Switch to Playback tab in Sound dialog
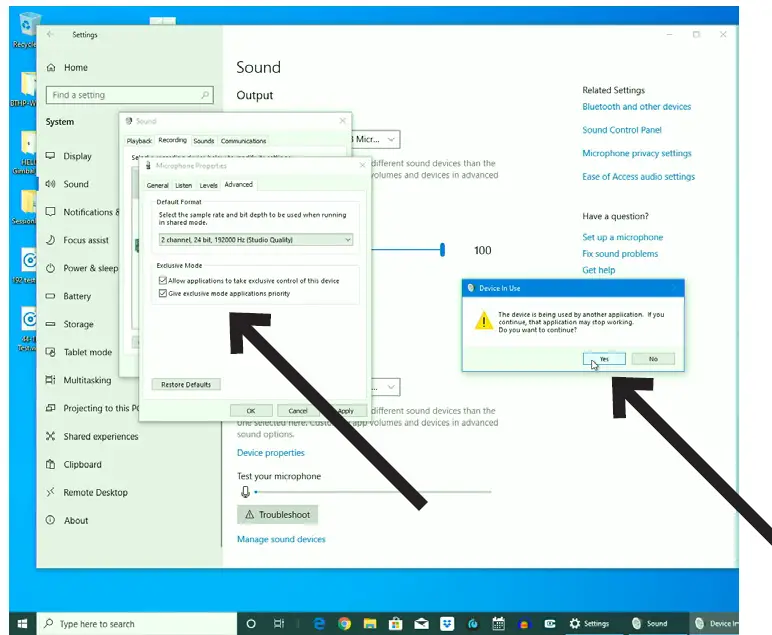 click(x=139, y=141)
